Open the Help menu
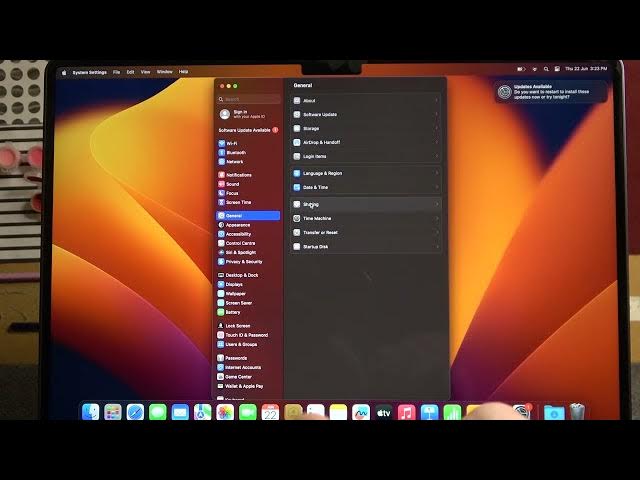Screen dimensions: 640x480 click(183, 72)
